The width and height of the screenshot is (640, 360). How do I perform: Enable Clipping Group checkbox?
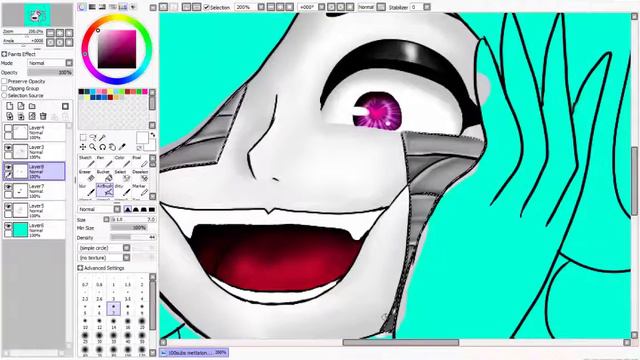point(4,88)
